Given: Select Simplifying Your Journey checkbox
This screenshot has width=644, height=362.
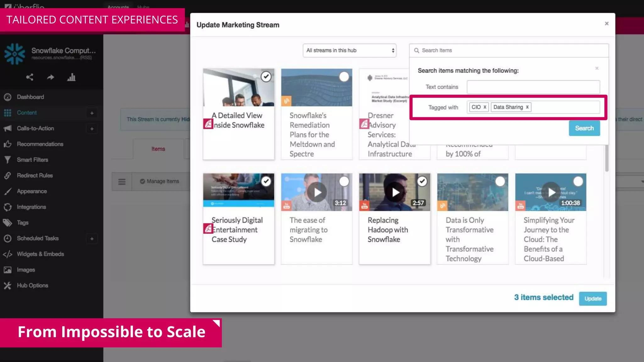Looking at the screenshot, I should [578, 181].
